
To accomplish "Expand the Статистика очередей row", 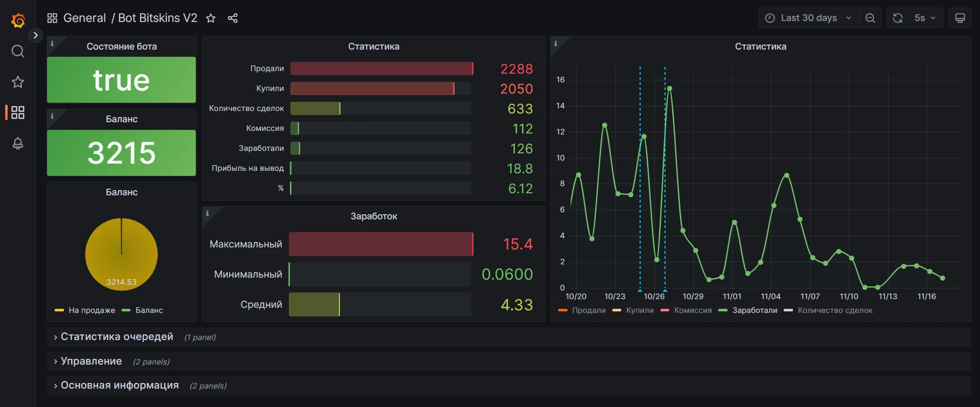I will click(117, 337).
